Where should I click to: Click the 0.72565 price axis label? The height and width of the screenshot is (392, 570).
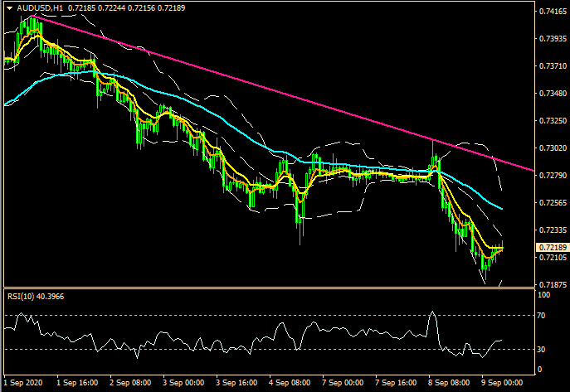click(552, 203)
